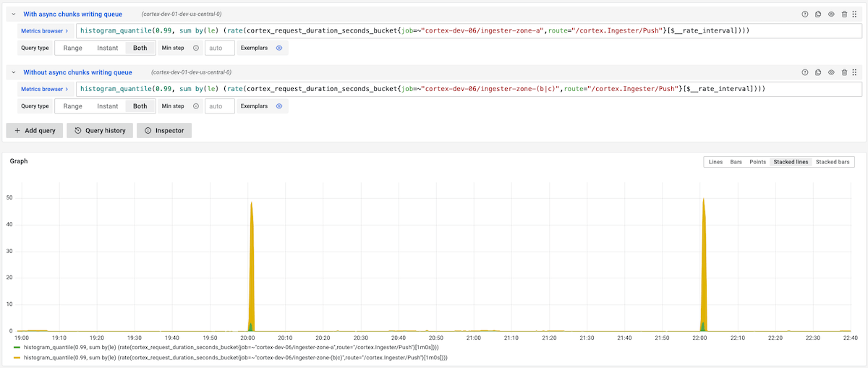Click Min step info icon in first query

[196, 48]
